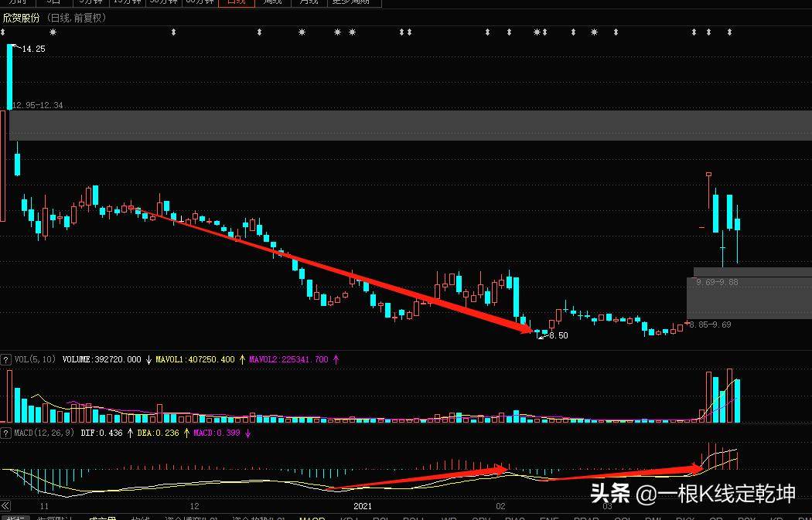This screenshot has width=812, height=520.
Task: Click the double-left-arrow collapse icon at bottom left
Action: pos(5,505)
